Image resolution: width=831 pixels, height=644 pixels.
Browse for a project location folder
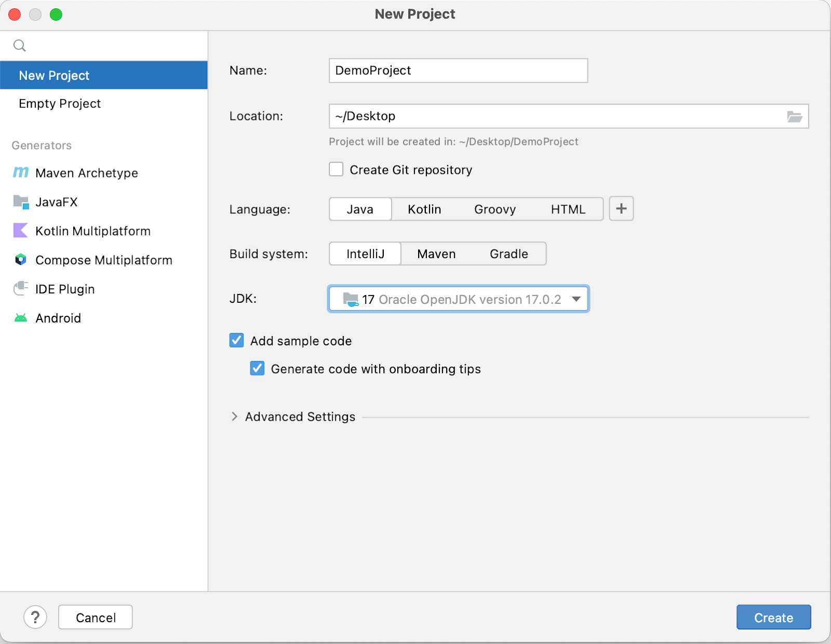click(x=795, y=116)
